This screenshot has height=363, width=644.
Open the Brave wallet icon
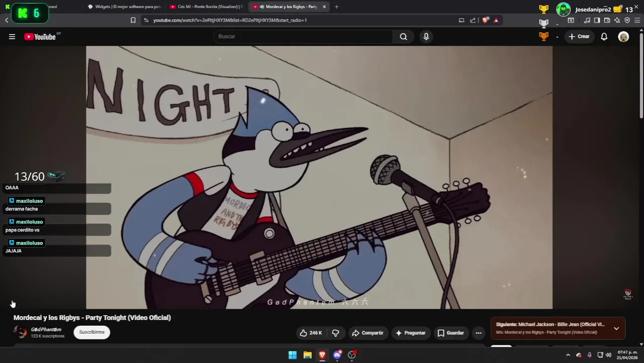point(607,21)
